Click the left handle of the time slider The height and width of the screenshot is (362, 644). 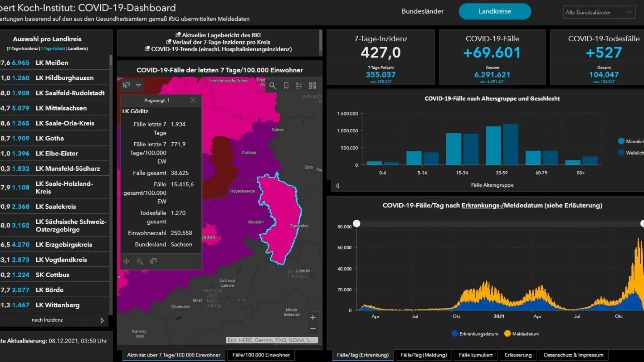(356, 223)
